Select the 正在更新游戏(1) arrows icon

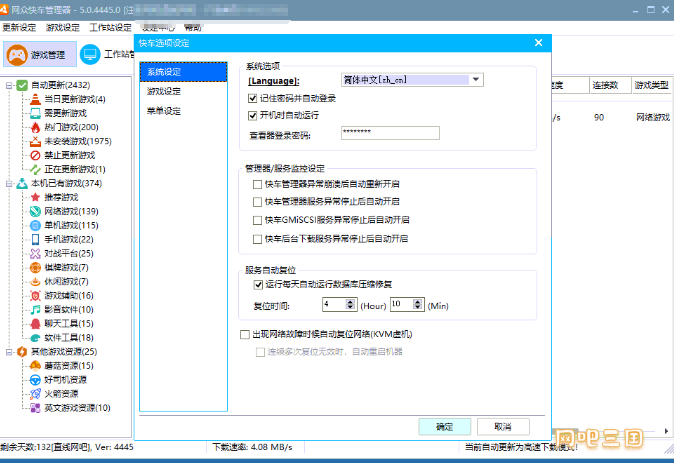coord(35,169)
